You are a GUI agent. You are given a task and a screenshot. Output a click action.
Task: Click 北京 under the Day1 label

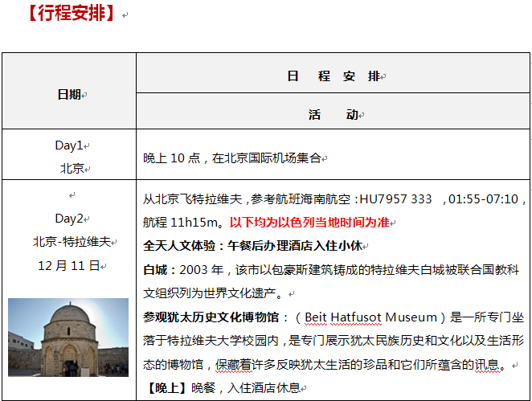coord(72,168)
